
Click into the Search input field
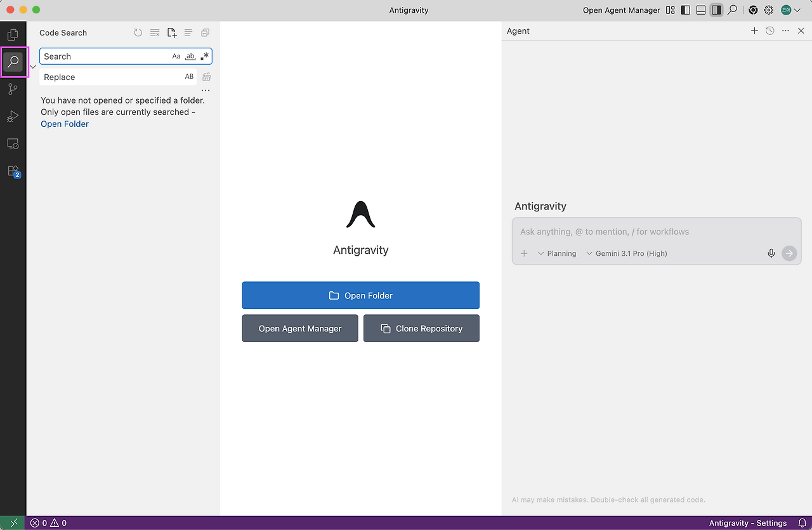coord(126,56)
